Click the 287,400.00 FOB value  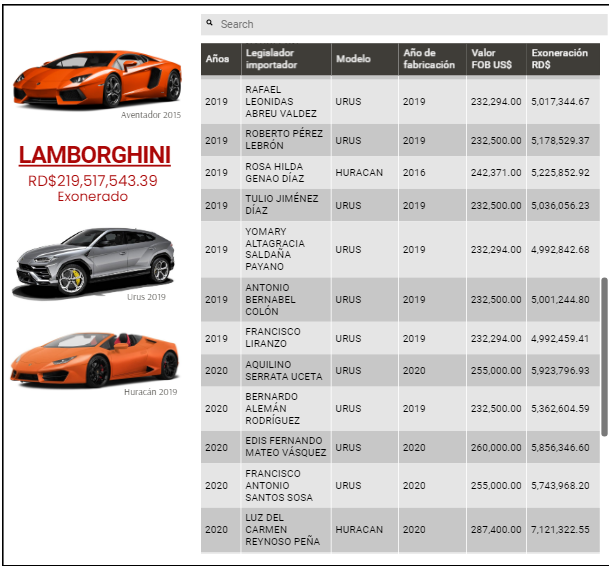click(x=496, y=530)
